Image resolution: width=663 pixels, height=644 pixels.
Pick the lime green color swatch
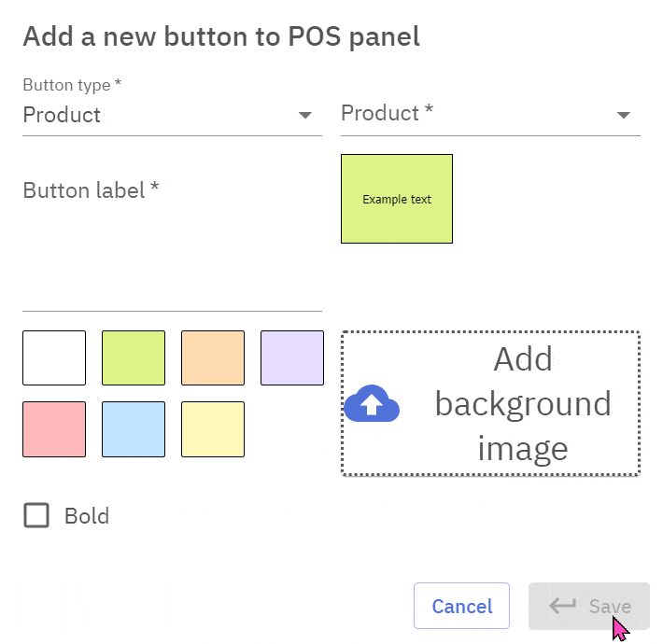pyautogui.click(x=134, y=357)
